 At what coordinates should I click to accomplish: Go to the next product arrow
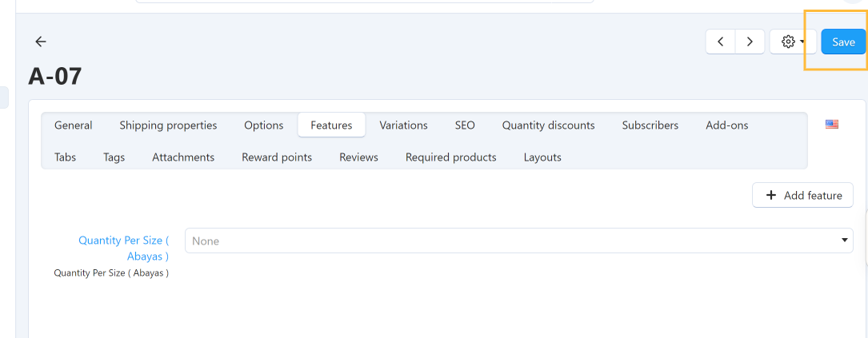pyautogui.click(x=750, y=42)
